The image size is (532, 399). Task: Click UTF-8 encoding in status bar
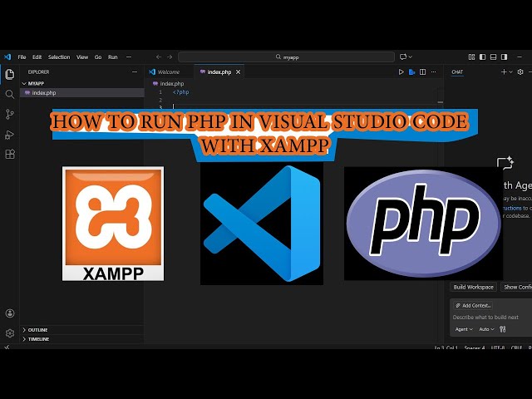[x=498, y=347]
